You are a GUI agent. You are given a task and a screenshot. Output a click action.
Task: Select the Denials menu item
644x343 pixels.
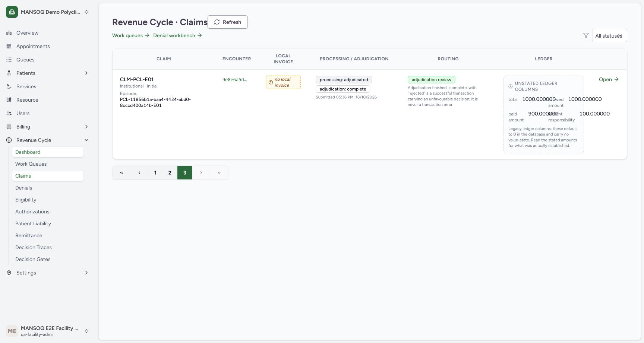pyautogui.click(x=48, y=188)
